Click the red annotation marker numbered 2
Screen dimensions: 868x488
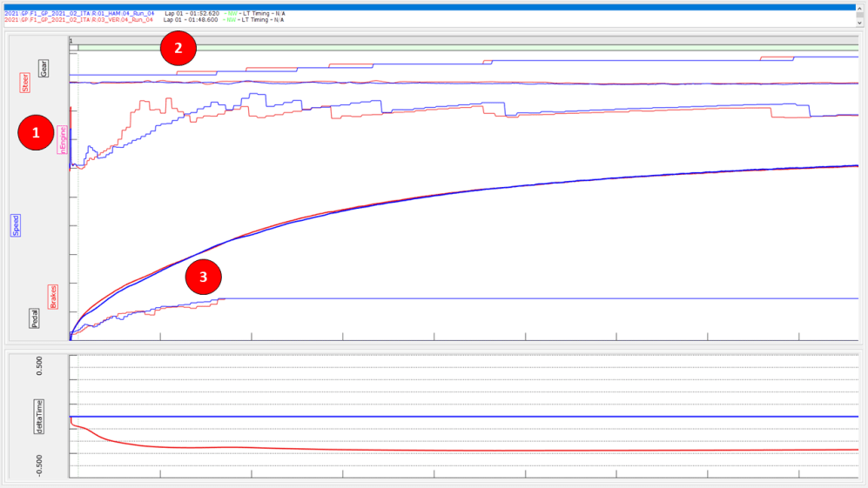coord(178,48)
